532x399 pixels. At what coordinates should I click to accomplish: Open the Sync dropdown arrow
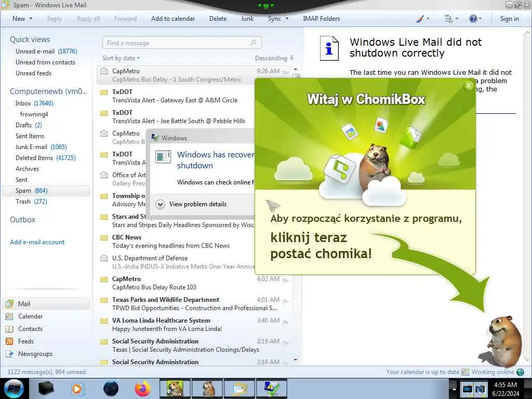[287, 19]
